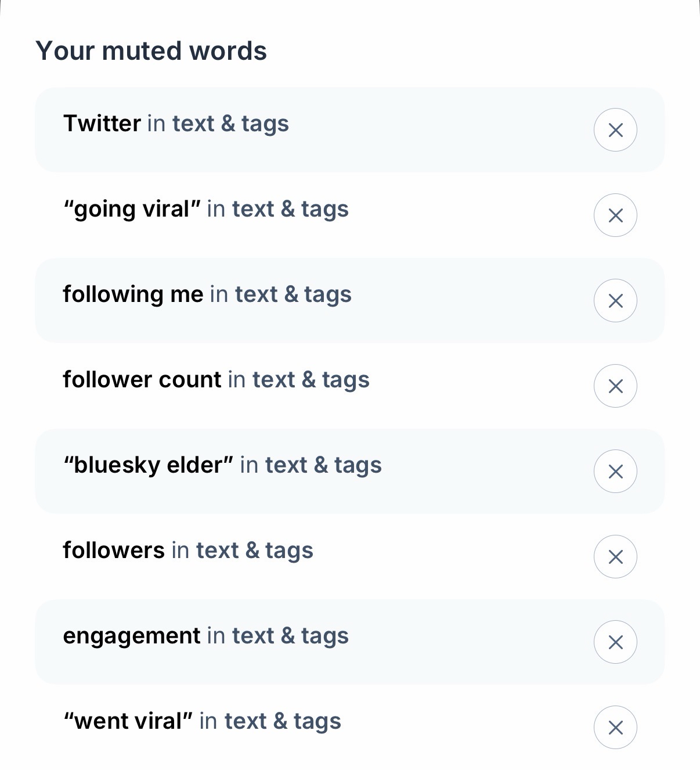This screenshot has width=700, height=770.
Task: Unmute the "follower count" entry
Action: coord(615,386)
